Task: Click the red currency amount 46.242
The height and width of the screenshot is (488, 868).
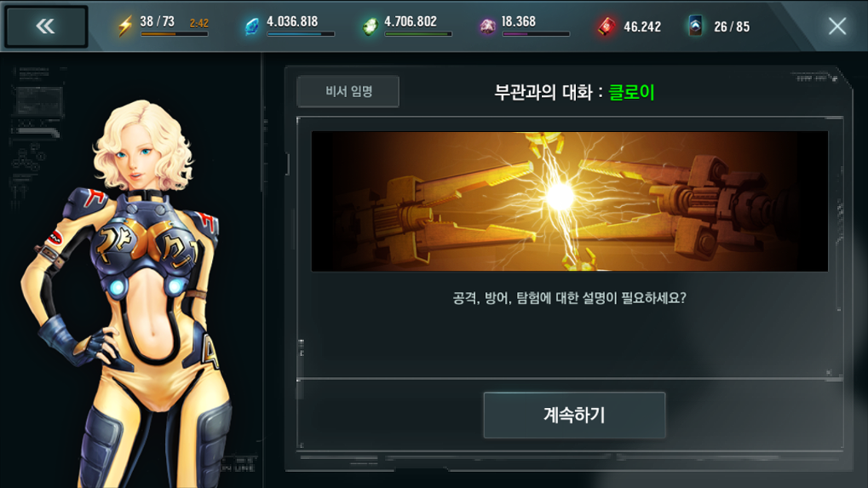Action: pyautogui.click(x=642, y=26)
